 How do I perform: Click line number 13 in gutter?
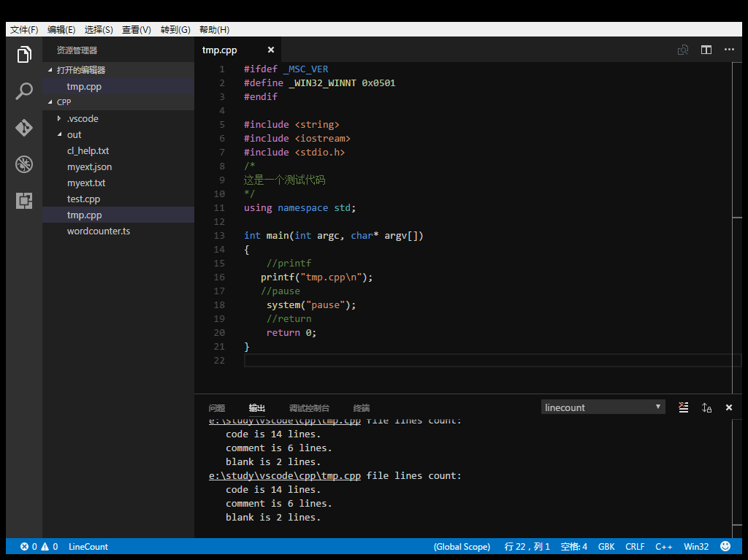point(219,235)
